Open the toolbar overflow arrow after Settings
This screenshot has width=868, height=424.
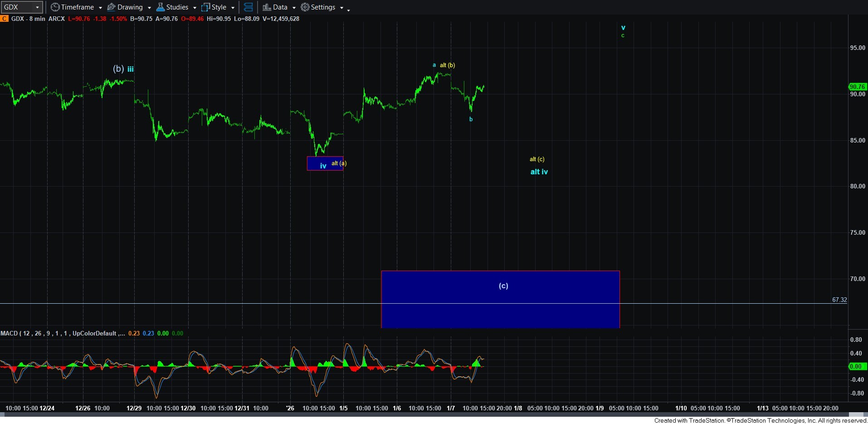(348, 10)
